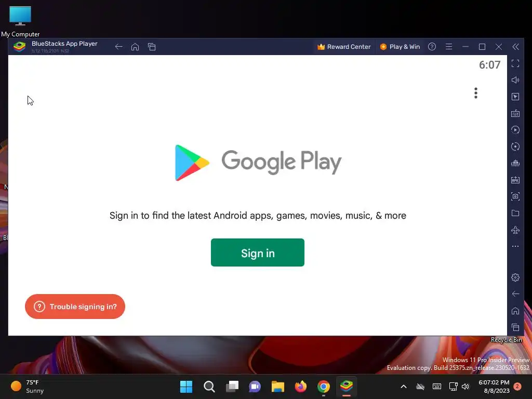Click the sidebar home icon at bottom
The height and width of the screenshot is (399, 532).
(x=515, y=311)
